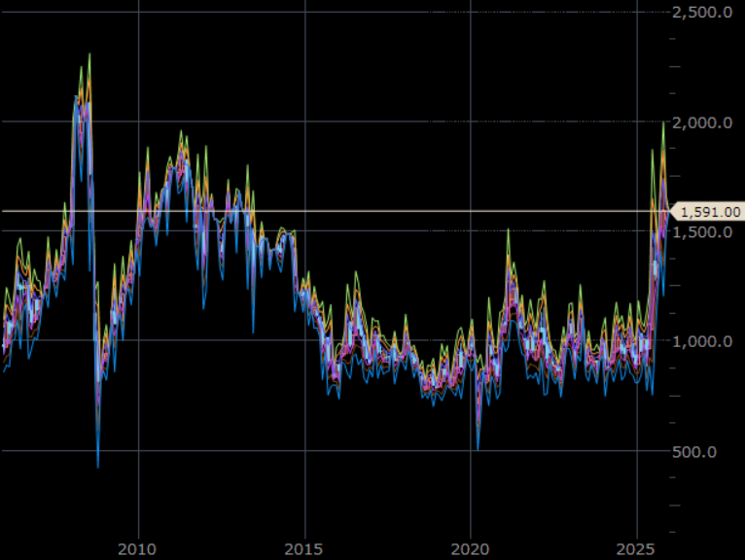Image resolution: width=745 pixels, height=560 pixels.
Task: Click the horizontal last-price line mid-chart
Action: (389, 210)
